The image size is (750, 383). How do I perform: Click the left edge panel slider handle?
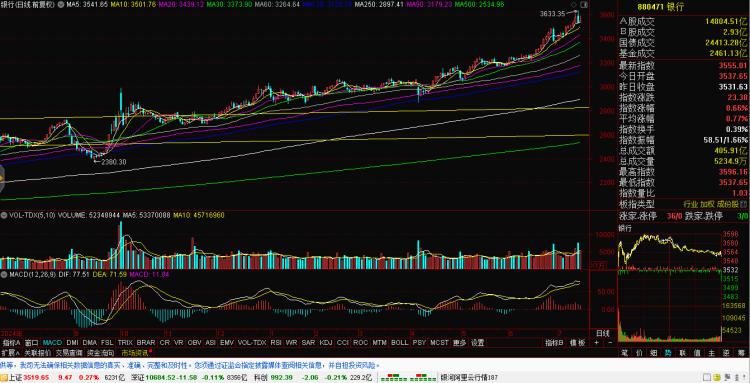tap(1, 179)
